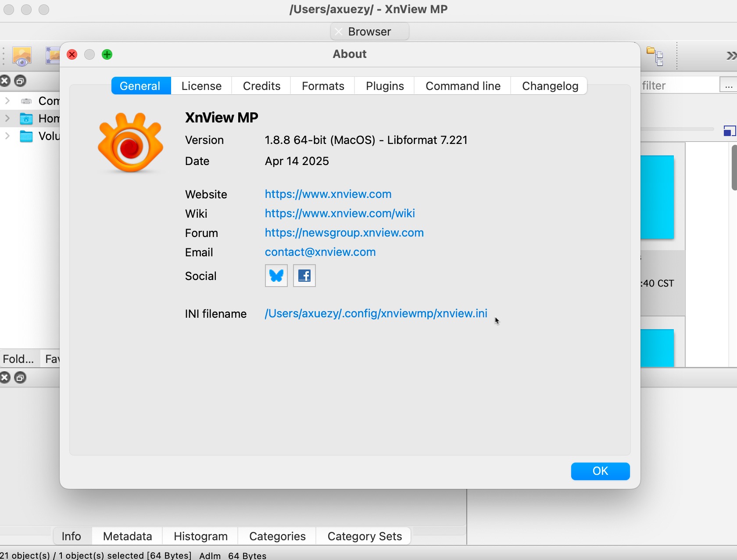Select the Browser tab
This screenshot has width=737, height=560.
(x=369, y=32)
